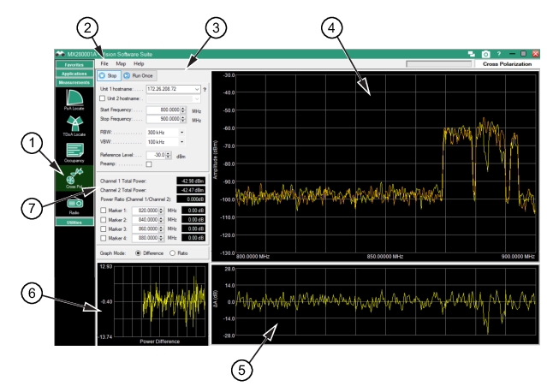Expand the Unit 1 hostname dropdown
The image size is (547, 392).
[x=197, y=89]
